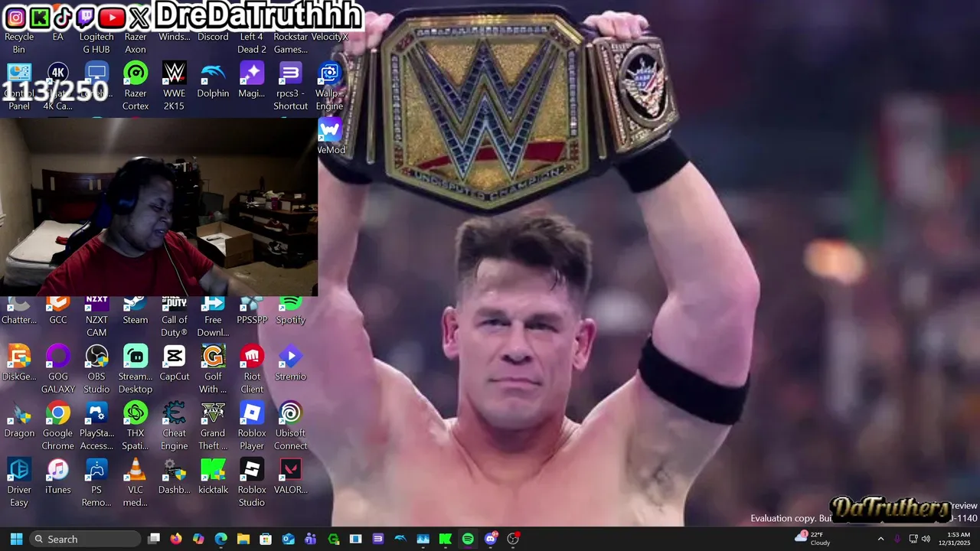Click the Recycle Bin label
Viewport: 980px width, 551px height.
click(x=19, y=43)
